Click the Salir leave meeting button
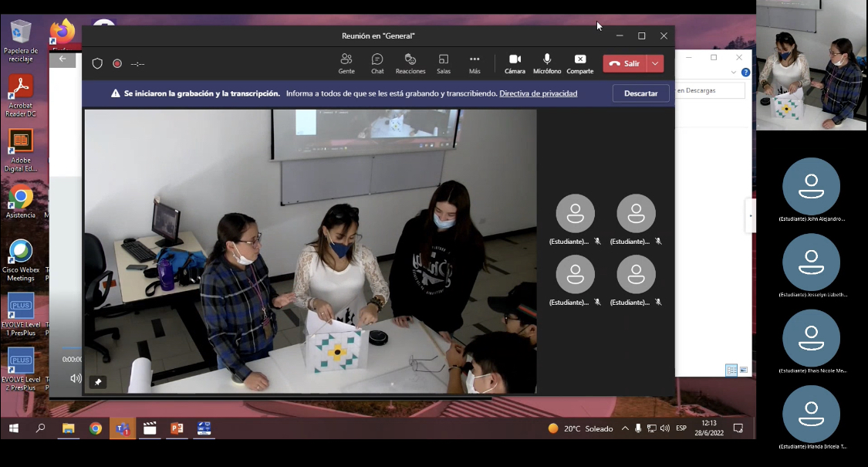This screenshot has height=467, width=868. pyautogui.click(x=625, y=63)
